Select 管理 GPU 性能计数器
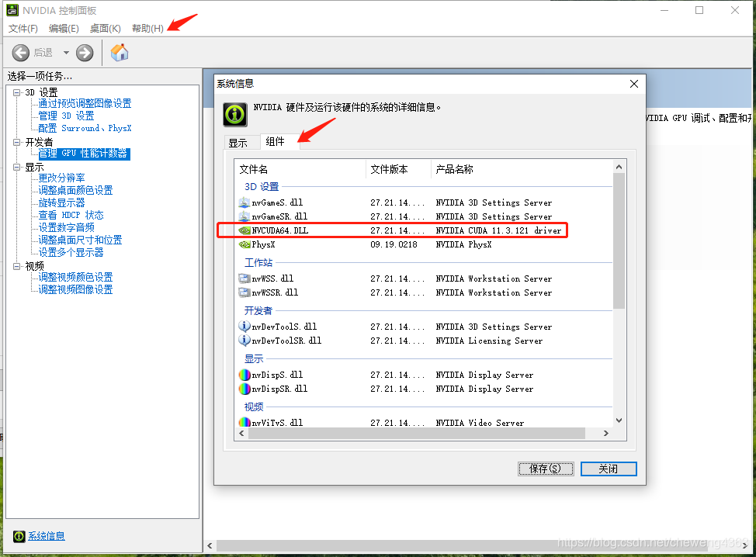 click(83, 154)
